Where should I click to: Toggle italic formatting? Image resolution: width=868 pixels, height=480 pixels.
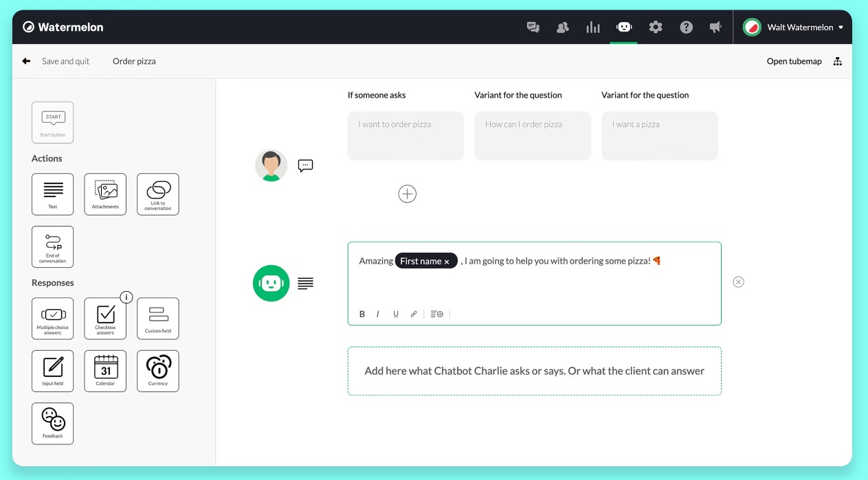[378, 314]
